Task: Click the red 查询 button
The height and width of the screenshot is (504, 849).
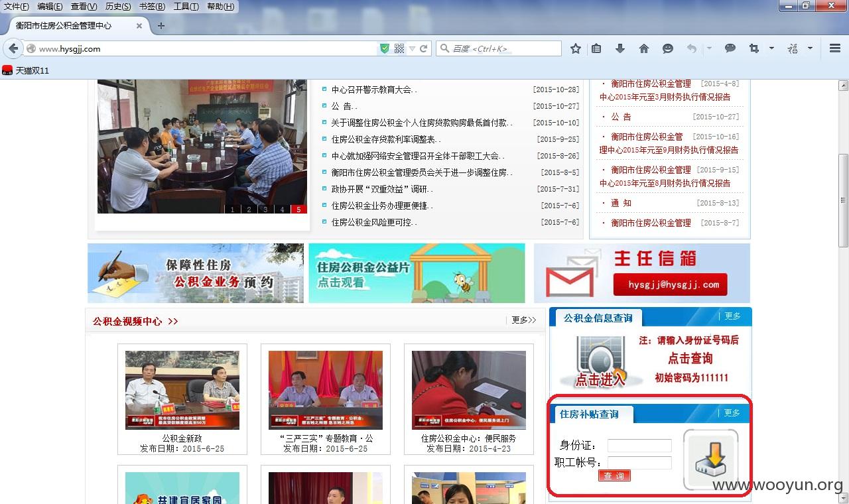Action: coord(614,475)
